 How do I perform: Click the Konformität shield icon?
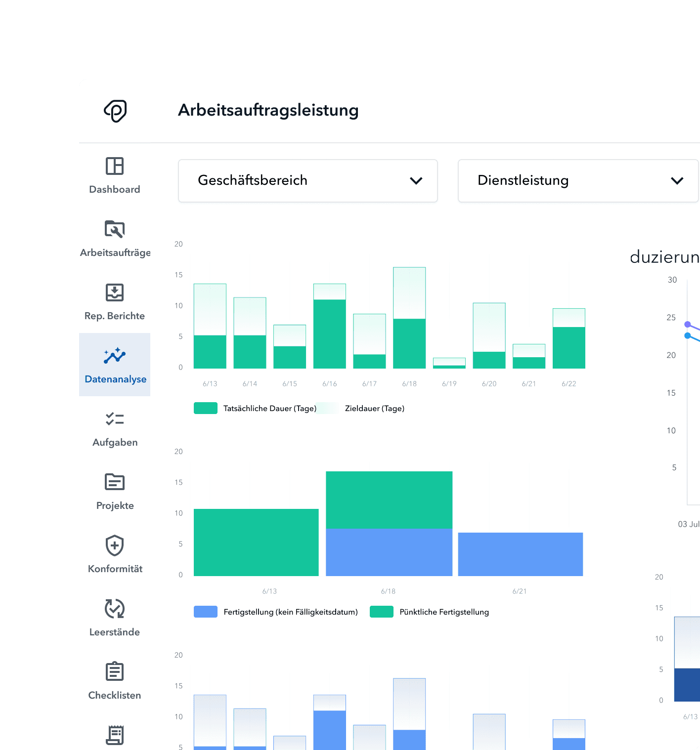tap(115, 545)
